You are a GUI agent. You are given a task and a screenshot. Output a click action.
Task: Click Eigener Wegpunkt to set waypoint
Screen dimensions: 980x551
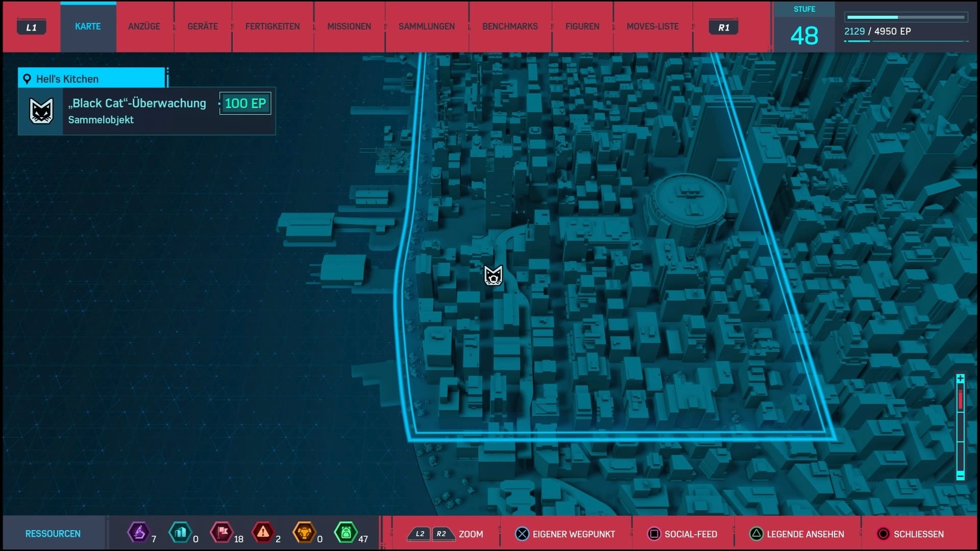(x=574, y=534)
